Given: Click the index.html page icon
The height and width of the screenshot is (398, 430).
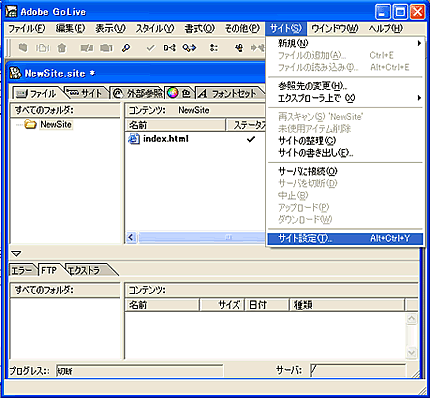Looking at the screenshot, I should [x=134, y=139].
